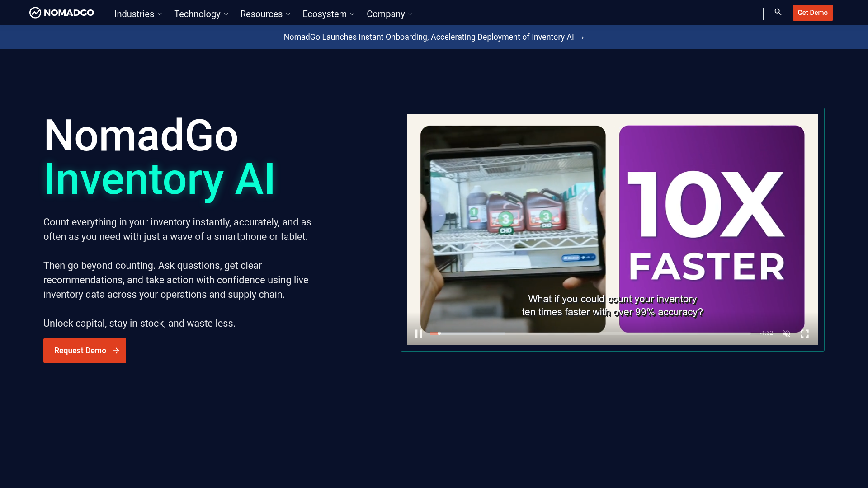
Task: Unmute the video with the speaker icon
Action: (787, 333)
